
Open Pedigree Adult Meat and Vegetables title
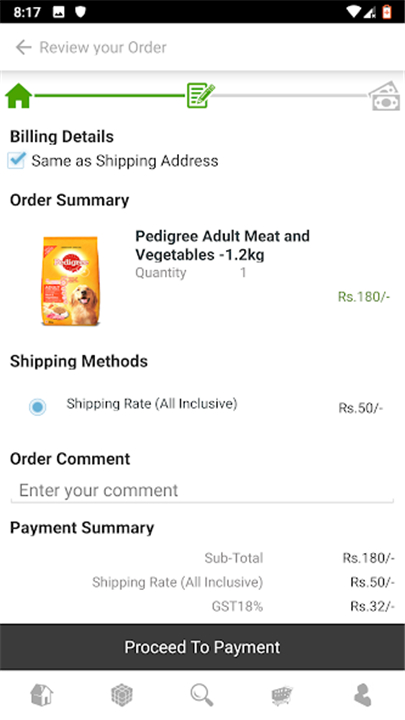(x=222, y=245)
